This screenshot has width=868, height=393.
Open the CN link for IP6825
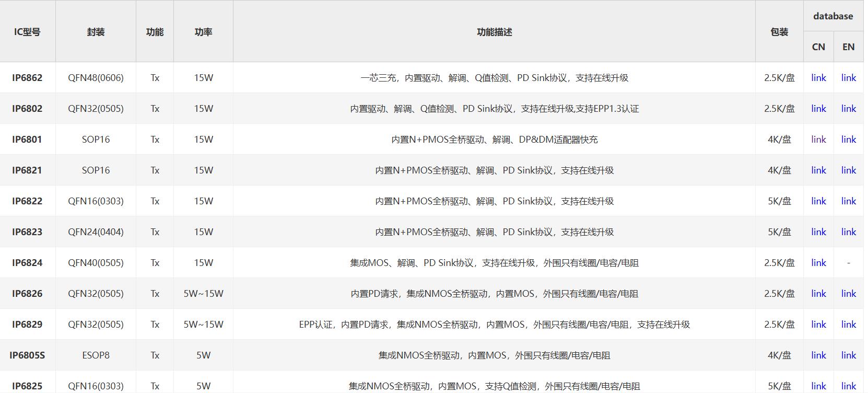[818, 386]
